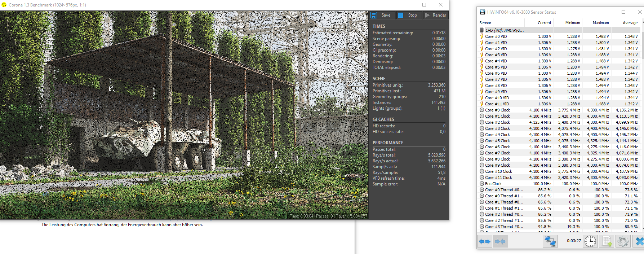Select the Core #4 Clock sensor row

559,135
